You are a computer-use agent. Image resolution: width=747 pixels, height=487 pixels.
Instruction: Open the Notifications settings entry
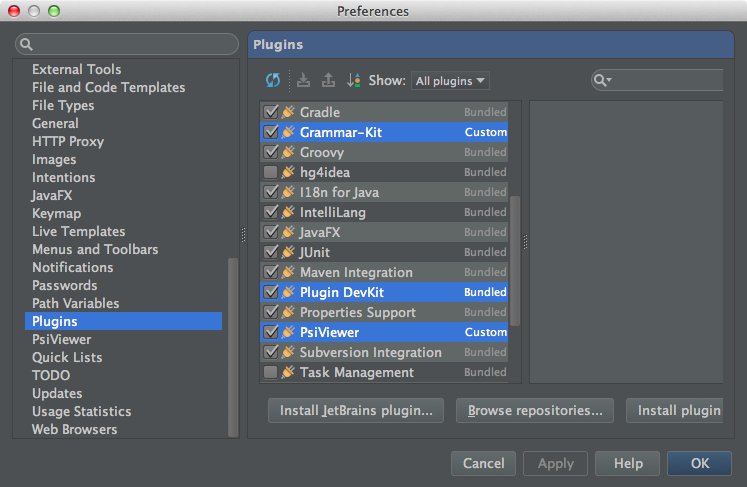coord(72,268)
